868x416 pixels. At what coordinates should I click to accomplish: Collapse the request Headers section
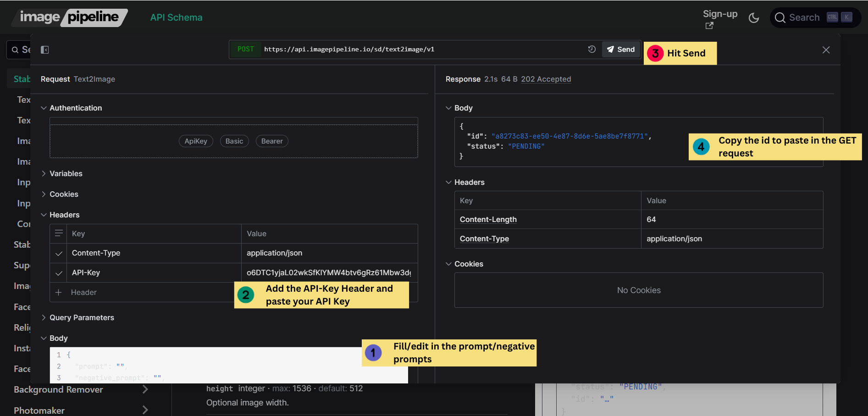(x=60, y=215)
